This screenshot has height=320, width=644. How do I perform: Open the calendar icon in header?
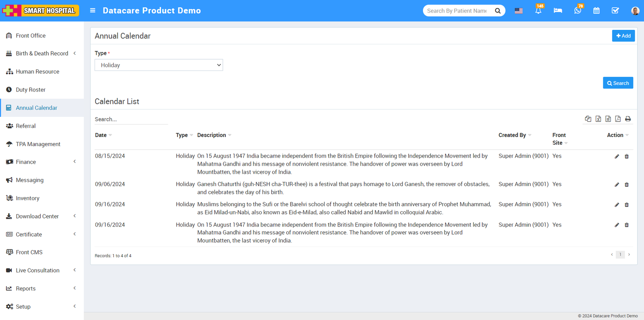tap(597, 10)
